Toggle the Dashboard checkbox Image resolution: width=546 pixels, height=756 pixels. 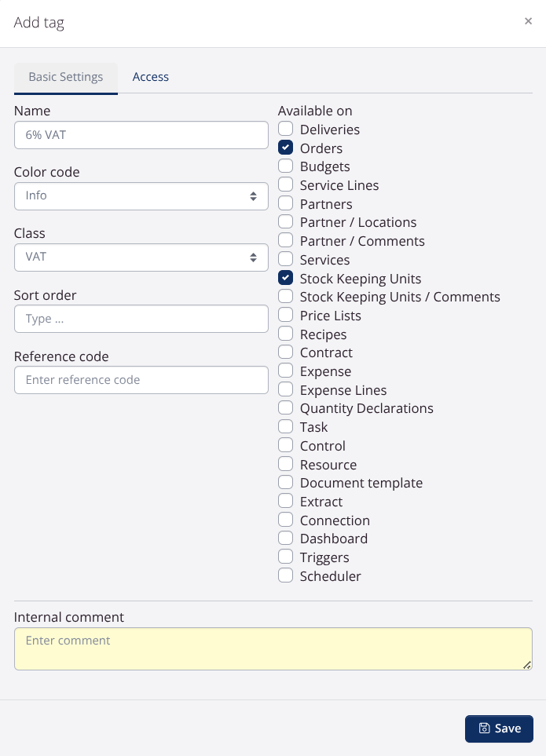(286, 538)
